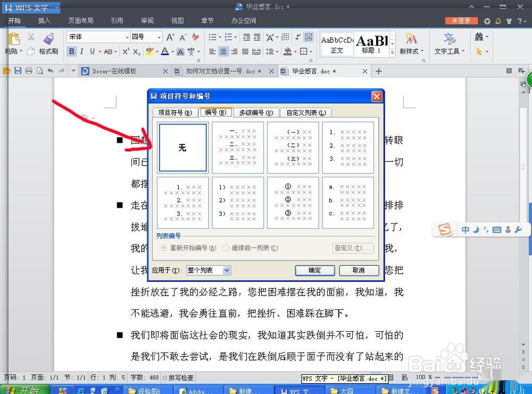Click the grow font size icon
This screenshot has height=394, width=532.
click(x=170, y=37)
